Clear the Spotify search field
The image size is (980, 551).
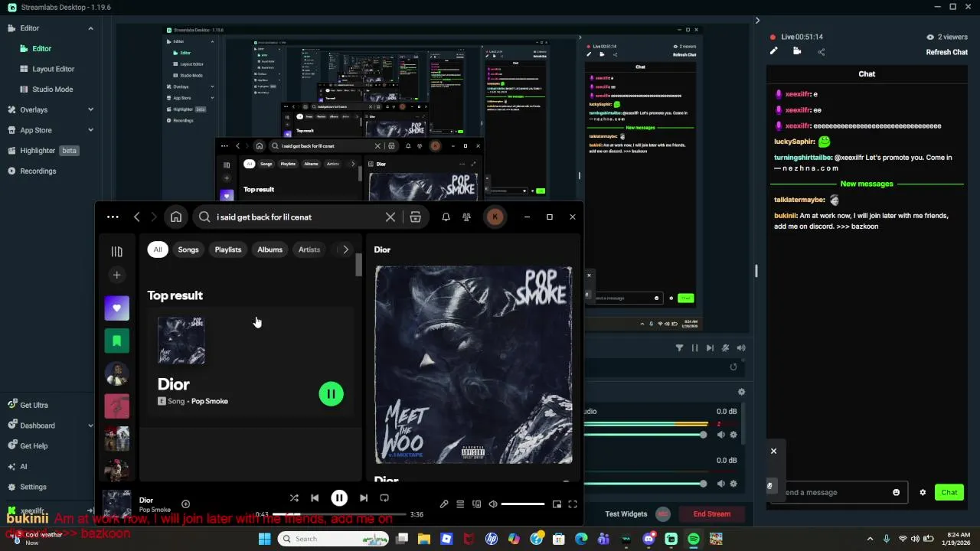pyautogui.click(x=390, y=217)
